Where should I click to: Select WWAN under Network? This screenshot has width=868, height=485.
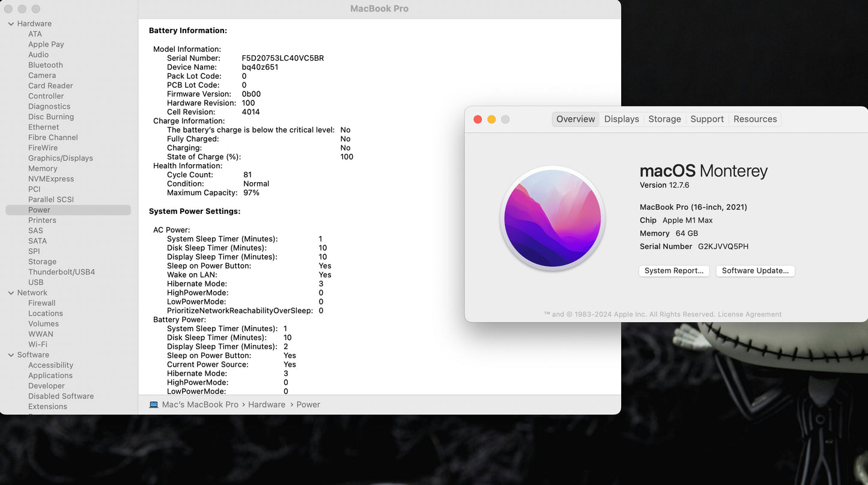pos(41,334)
